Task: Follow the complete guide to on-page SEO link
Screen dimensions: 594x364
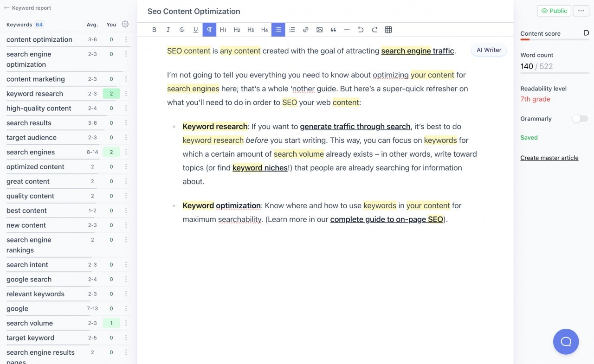Action: tap(387, 219)
